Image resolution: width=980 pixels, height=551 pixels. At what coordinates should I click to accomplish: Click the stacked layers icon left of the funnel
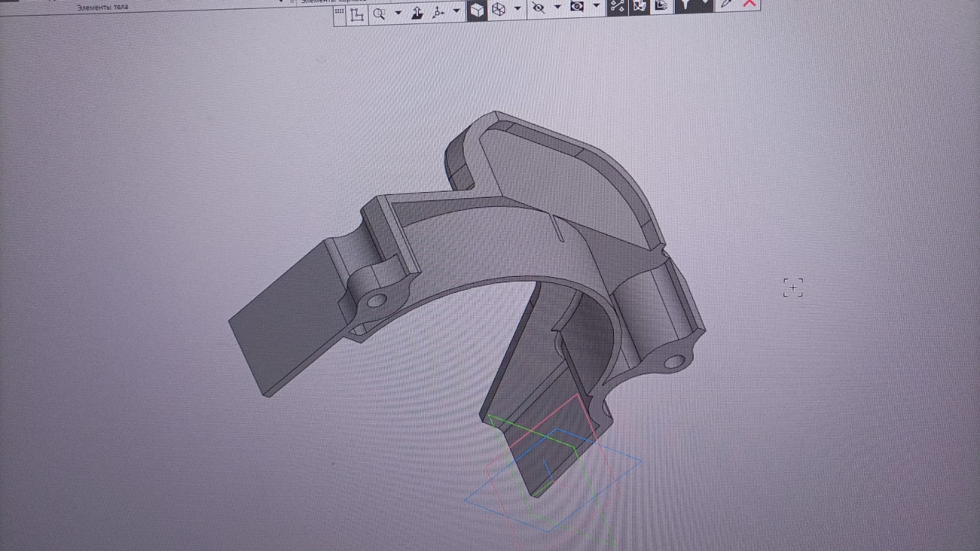tap(661, 5)
